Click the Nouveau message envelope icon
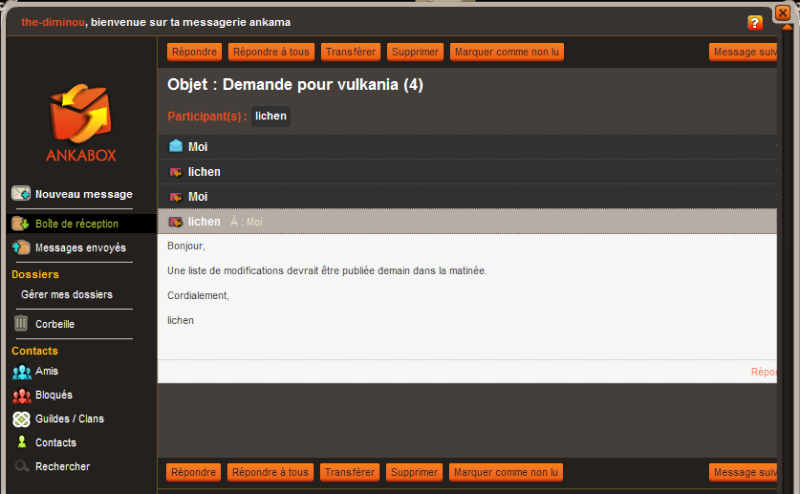This screenshot has height=494, width=800. coord(21,193)
